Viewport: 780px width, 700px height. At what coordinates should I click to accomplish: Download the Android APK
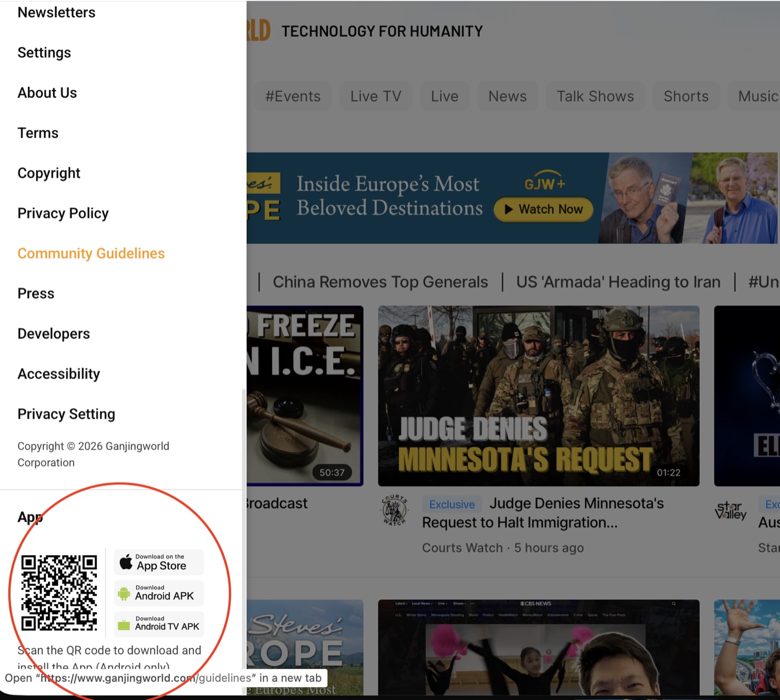tap(159, 593)
